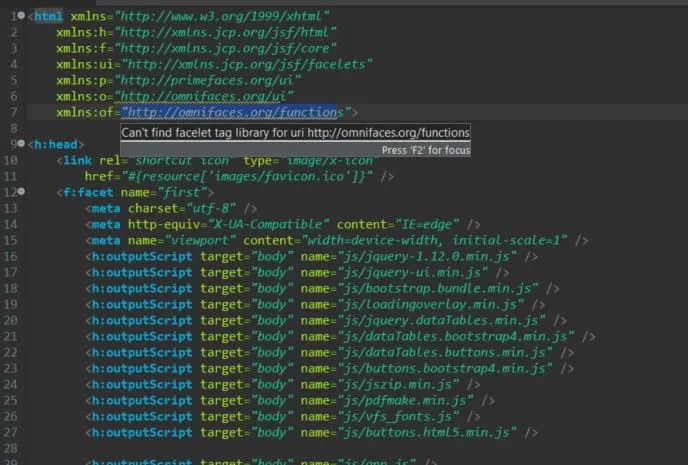Click js/dataTables.buttons.min.js script name
The height and width of the screenshot is (465, 688).
click(x=445, y=353)
